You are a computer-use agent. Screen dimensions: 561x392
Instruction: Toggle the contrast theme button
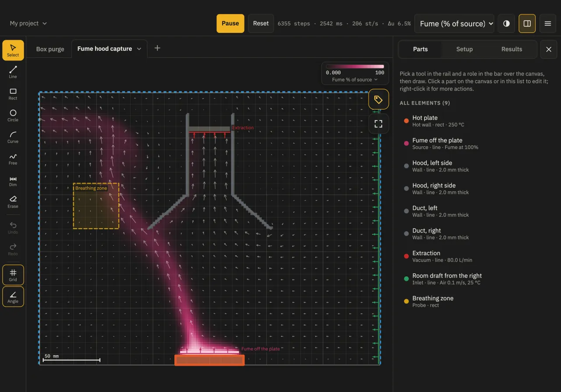click(x=506, y=24)
